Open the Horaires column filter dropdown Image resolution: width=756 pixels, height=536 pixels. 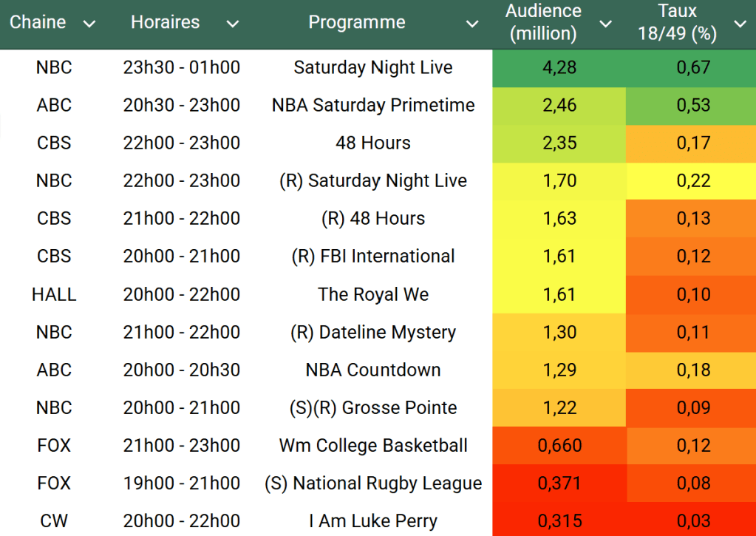click(x=232, y=24)
